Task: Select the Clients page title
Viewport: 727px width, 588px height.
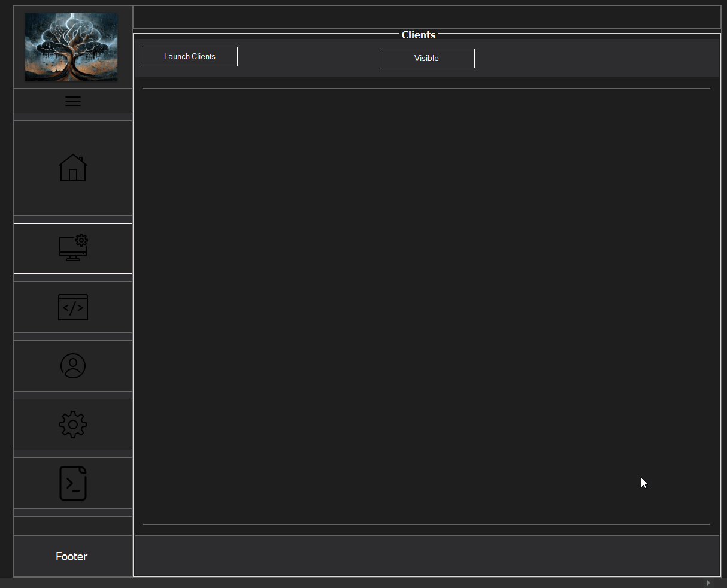Action: [x=418, y=35]
